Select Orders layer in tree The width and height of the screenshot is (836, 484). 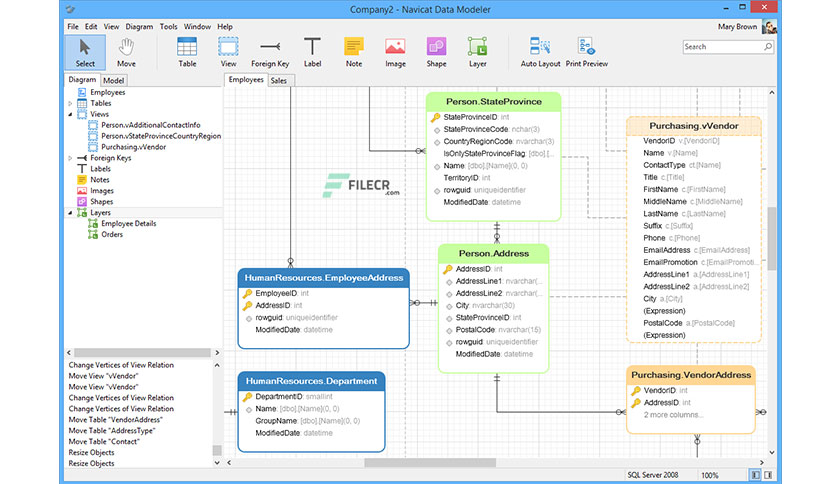(x=112, y=235)
